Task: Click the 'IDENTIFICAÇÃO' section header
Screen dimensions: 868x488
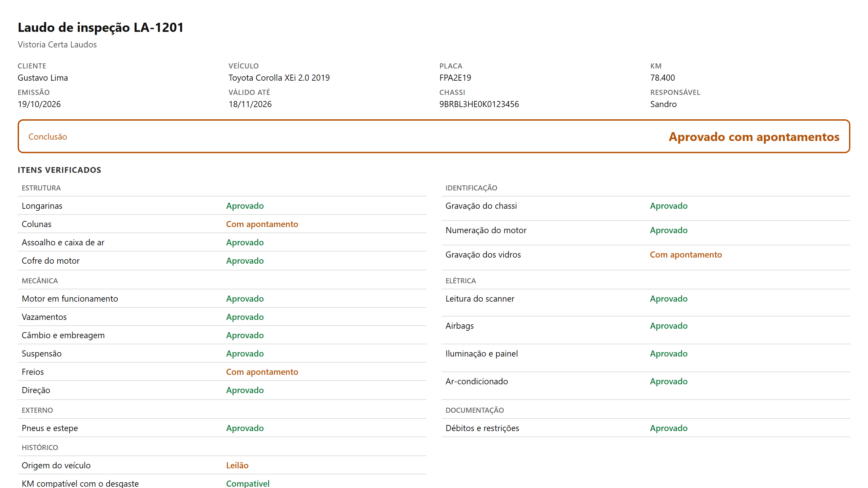Action: pos(471,188)
